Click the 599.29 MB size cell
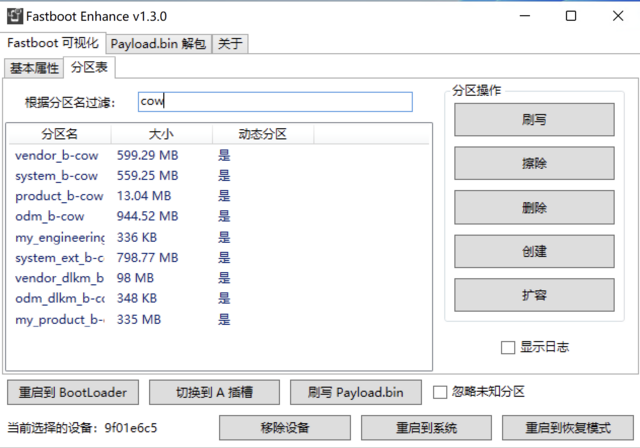 [x=147, y=155]
